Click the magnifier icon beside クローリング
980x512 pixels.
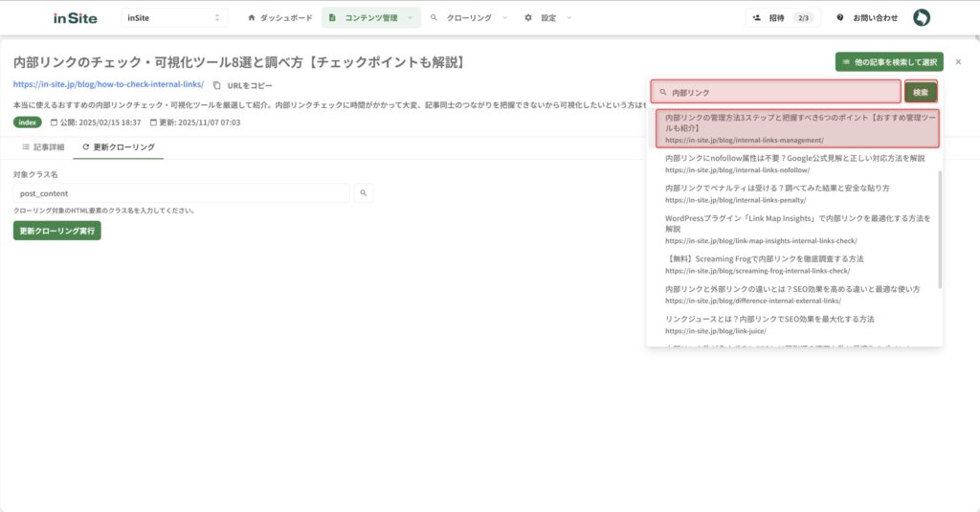pos(434,17)
